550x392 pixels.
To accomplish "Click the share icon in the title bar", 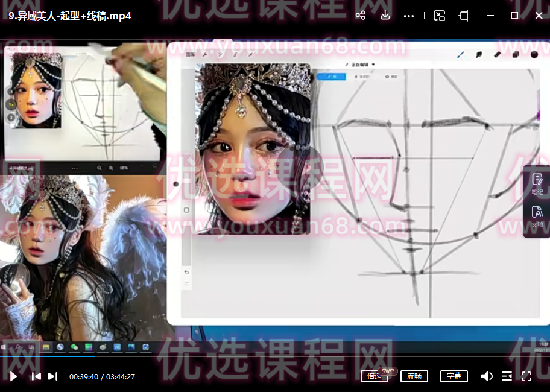I will 361,16.
